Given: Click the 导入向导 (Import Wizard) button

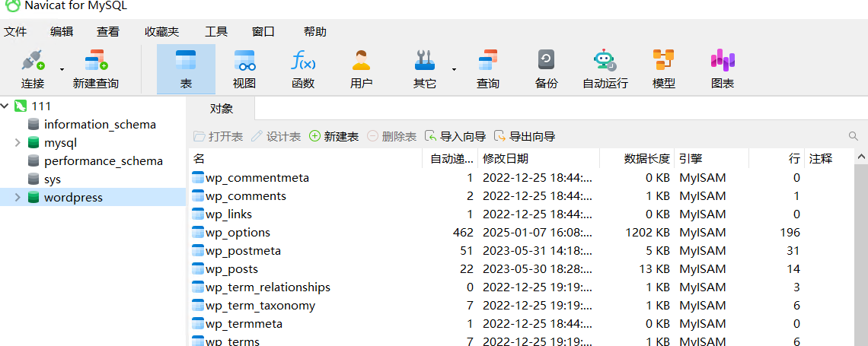Looking at the screenshot, I should click(455, 137).
